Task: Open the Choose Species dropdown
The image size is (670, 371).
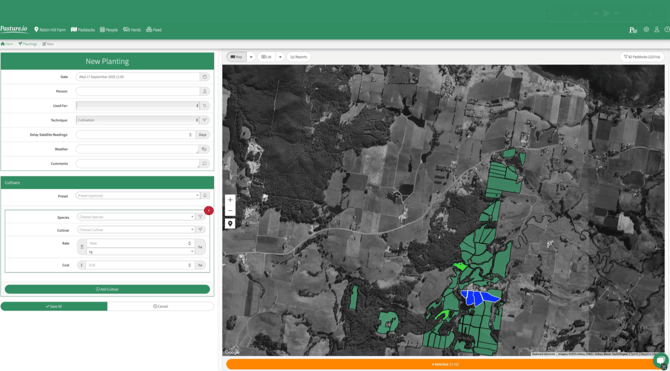Action: [x=136, y=217]
